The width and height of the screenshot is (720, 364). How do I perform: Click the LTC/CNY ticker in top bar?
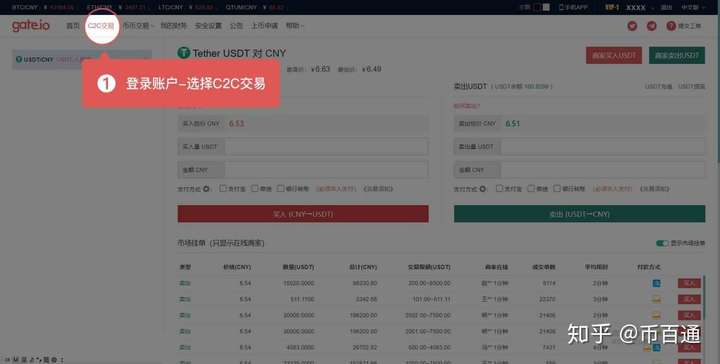[186, 7]
